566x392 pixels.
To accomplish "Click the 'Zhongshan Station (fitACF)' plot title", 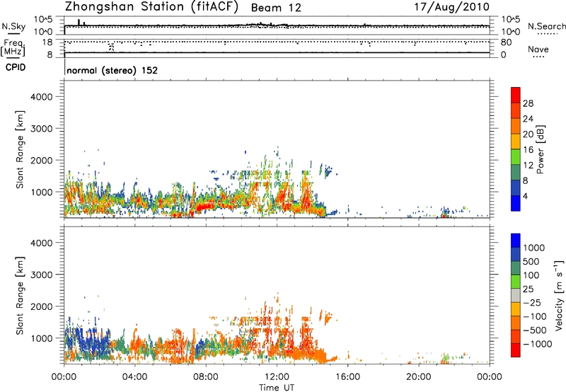I will tap(151, 7).
